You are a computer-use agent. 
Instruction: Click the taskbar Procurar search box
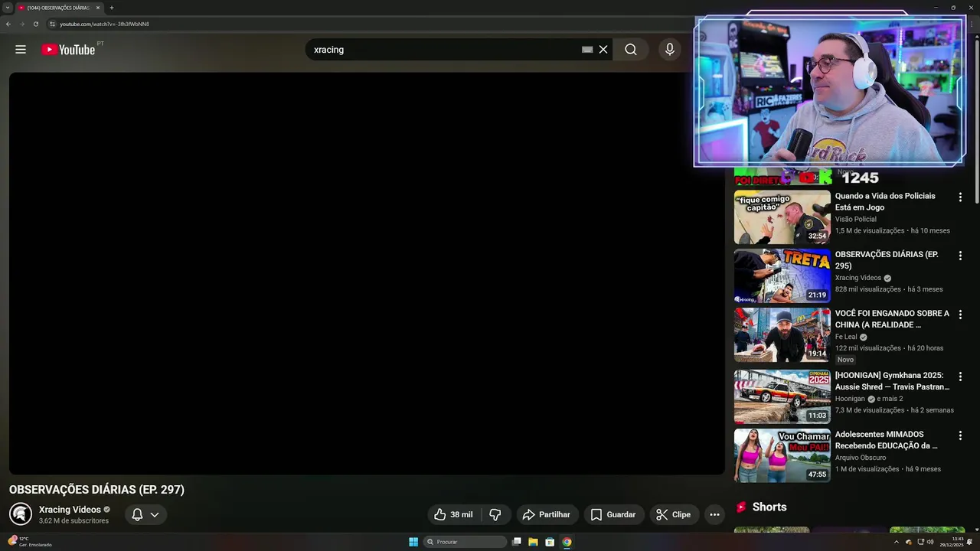465,542
